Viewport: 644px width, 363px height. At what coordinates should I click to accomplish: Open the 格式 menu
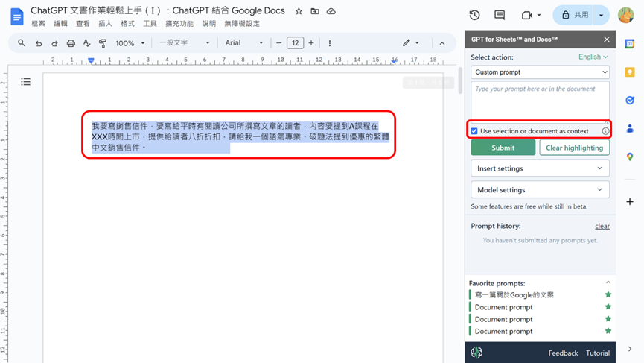click(x=127, y=24)
